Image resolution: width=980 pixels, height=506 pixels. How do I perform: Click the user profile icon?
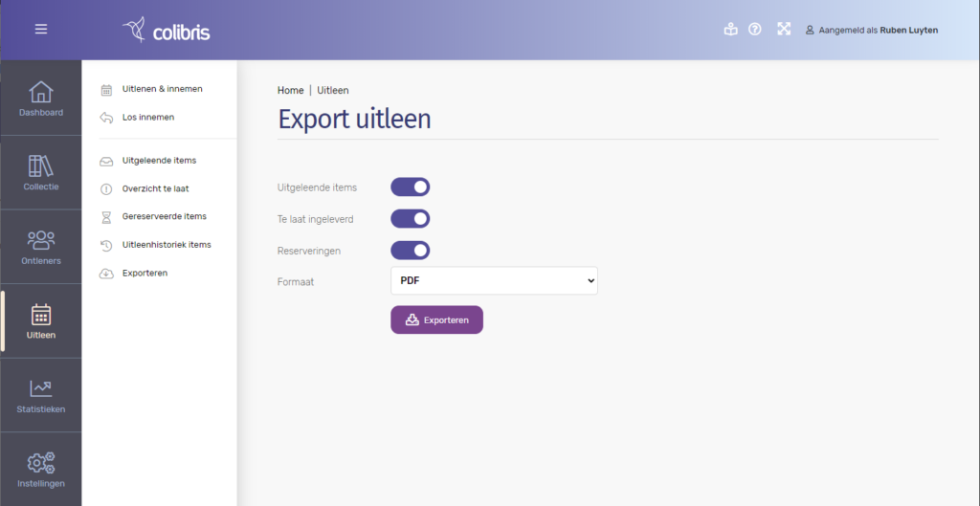pyautogui.click(x=810, y=30)
